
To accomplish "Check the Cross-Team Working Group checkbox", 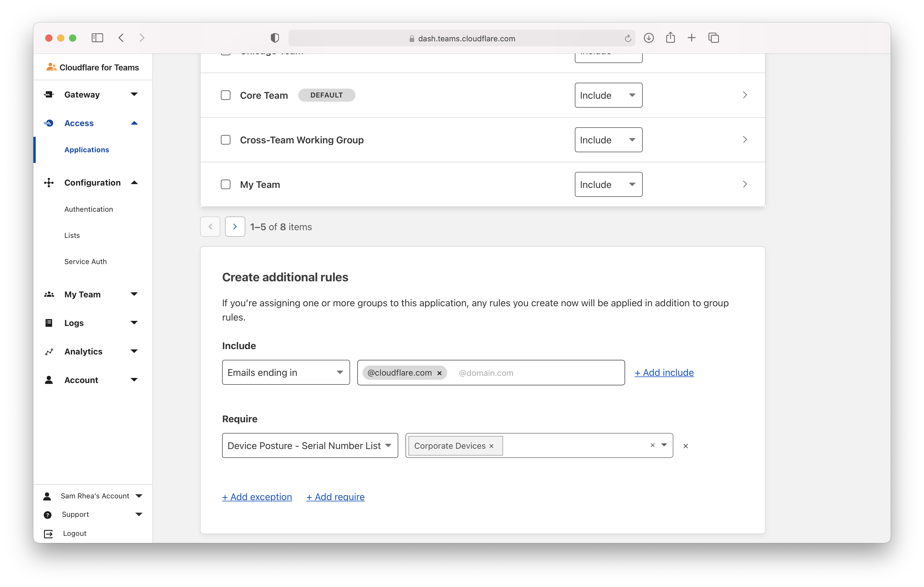I will 226,140.
